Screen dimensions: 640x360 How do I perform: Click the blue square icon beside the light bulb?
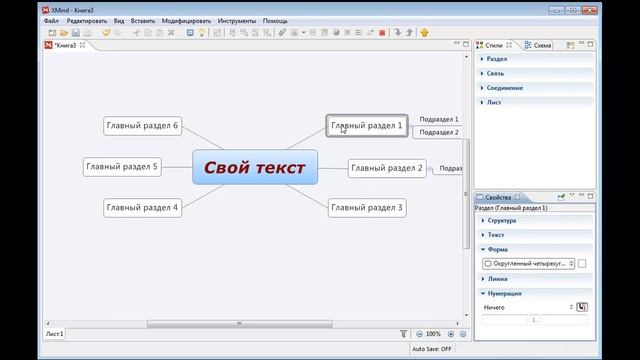tap(190, 33)
